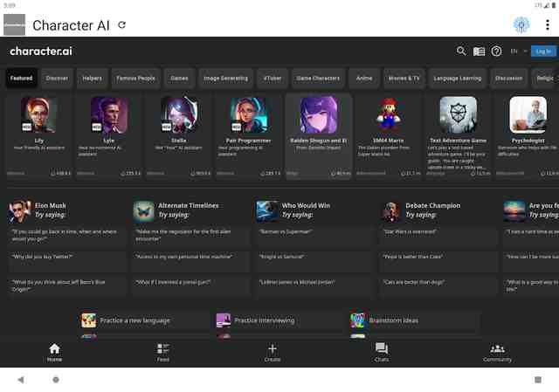Tap the Android home circle button

pyautogui.click(x=56, y=380)
